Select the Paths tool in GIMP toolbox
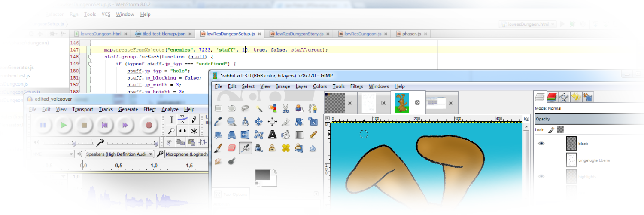Screen dimensions: 644x215 [313, 108]
